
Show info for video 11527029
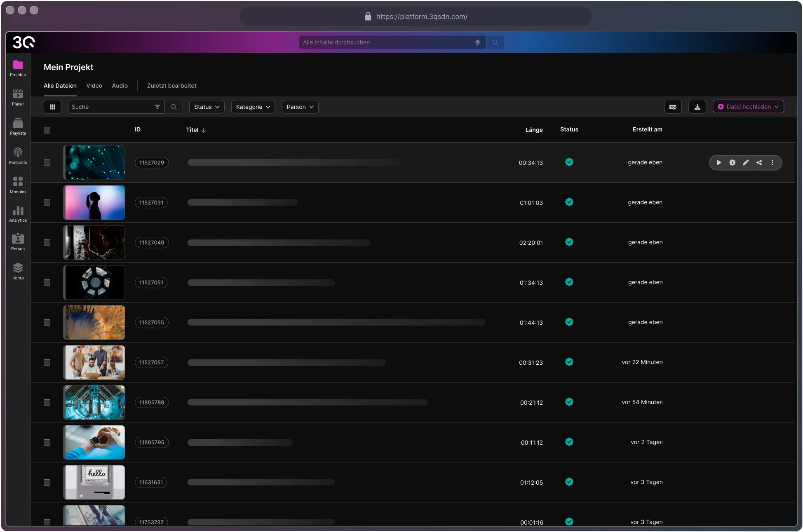[x=732, y=163]
